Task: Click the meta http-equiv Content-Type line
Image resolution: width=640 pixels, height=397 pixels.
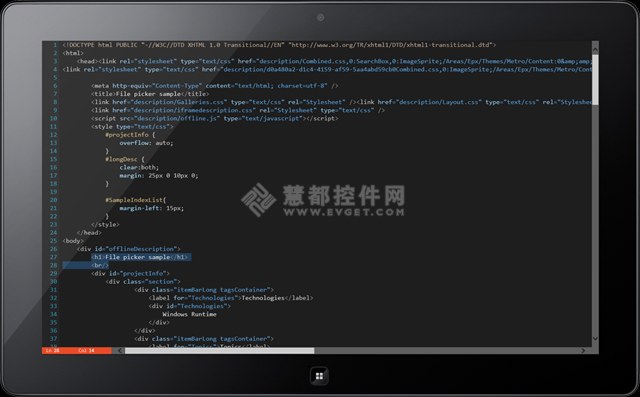Action: coord(215,86)
